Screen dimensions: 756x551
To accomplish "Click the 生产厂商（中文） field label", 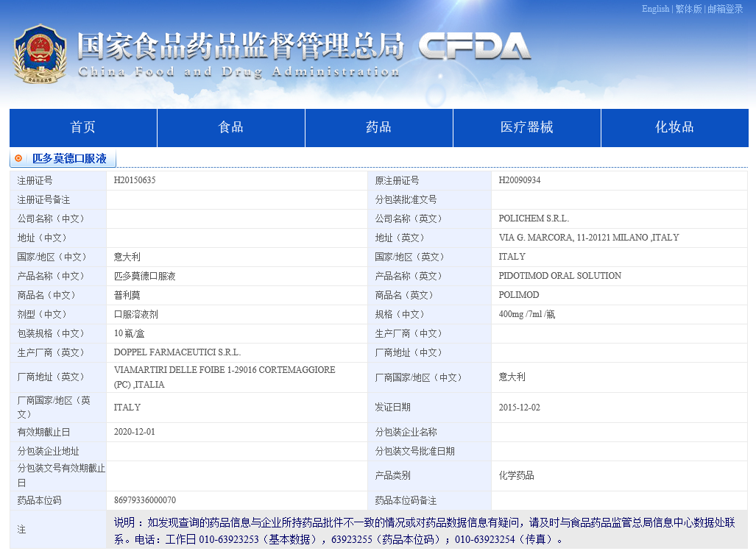I will pos(409,333).
